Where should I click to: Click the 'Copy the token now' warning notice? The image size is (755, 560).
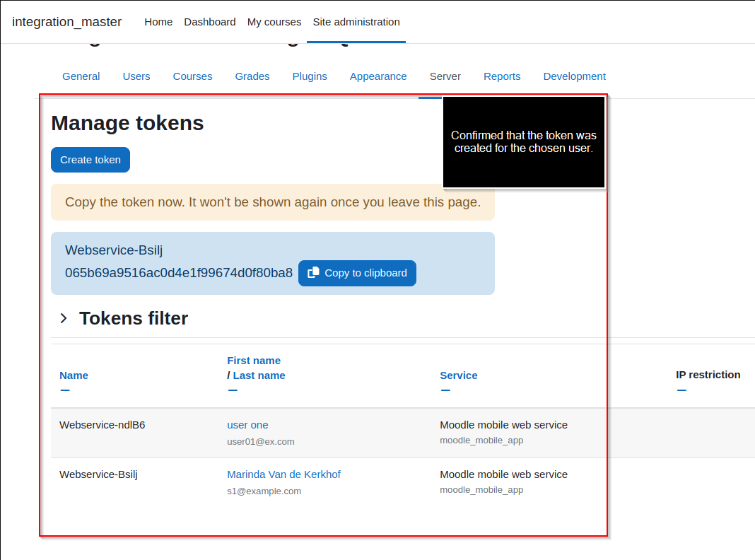pos(273,202)
